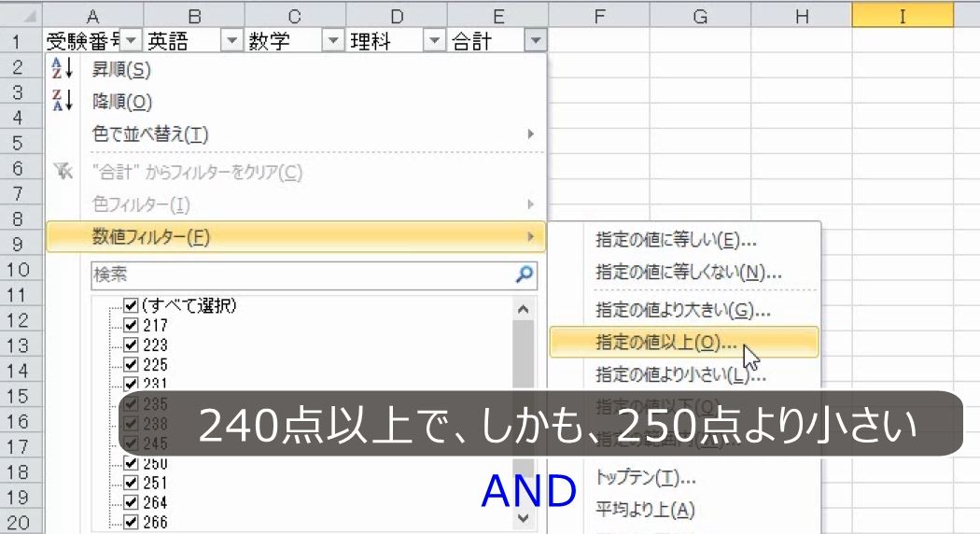Click scroll up arrow in value list

524,309
